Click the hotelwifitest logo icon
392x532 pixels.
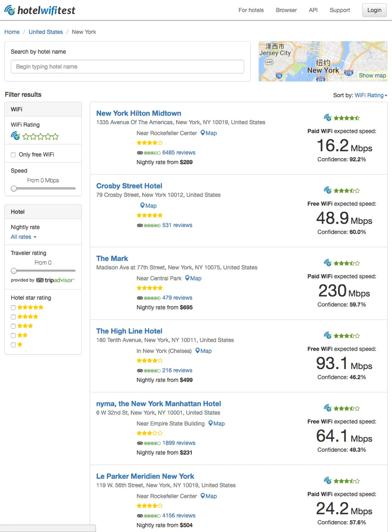[10, 10]
